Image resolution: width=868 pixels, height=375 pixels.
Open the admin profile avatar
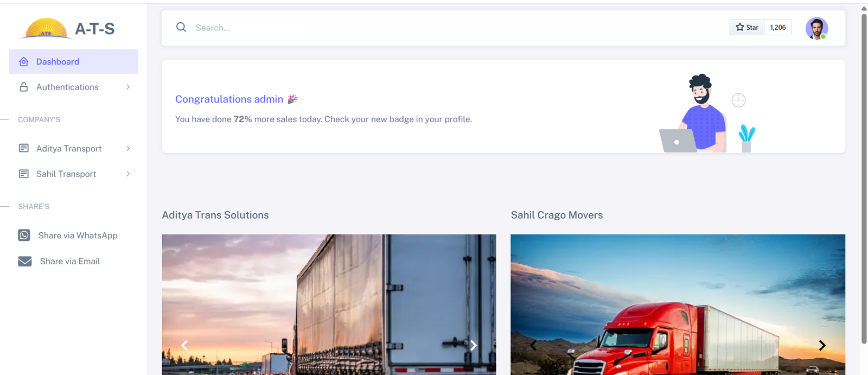[x=816, y=28]
